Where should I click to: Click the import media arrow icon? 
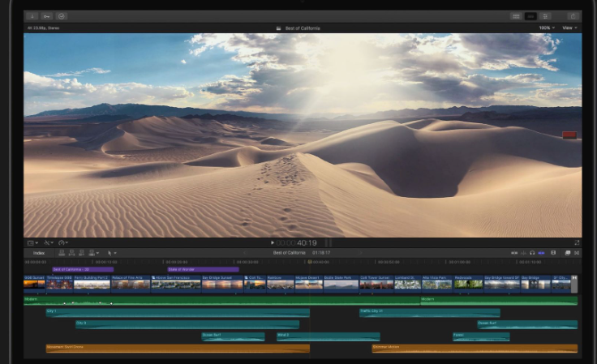[32, 16]
